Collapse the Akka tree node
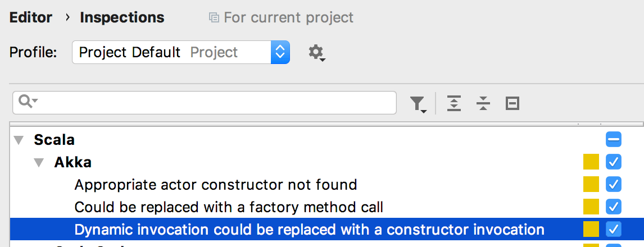This screenshot has height=247, width=644. click(x=39, y=163)
